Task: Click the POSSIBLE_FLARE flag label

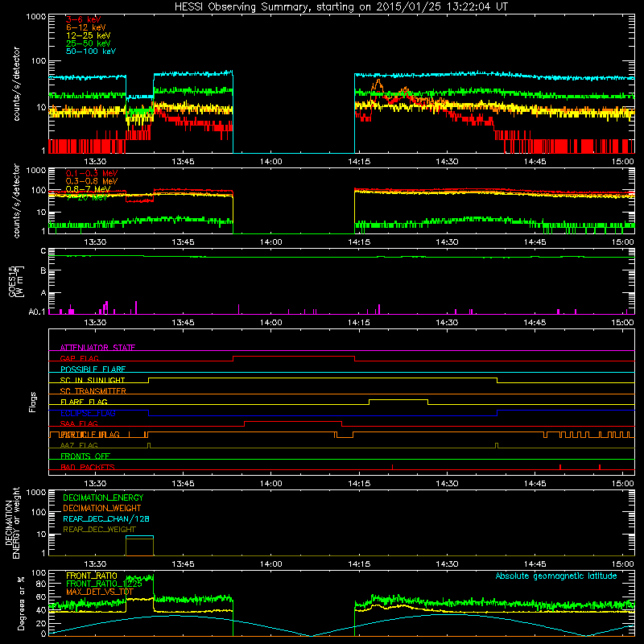Action: tap(93, 369)
